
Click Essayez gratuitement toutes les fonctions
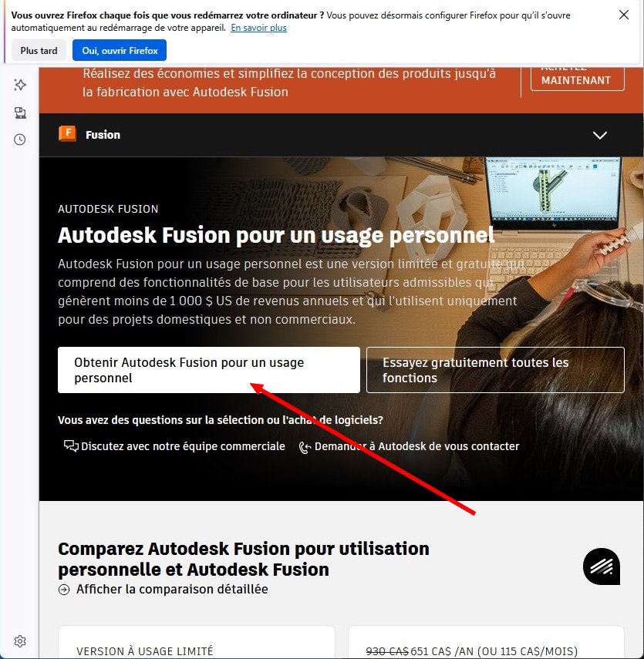pyautogui.click(x=495, y=370)
